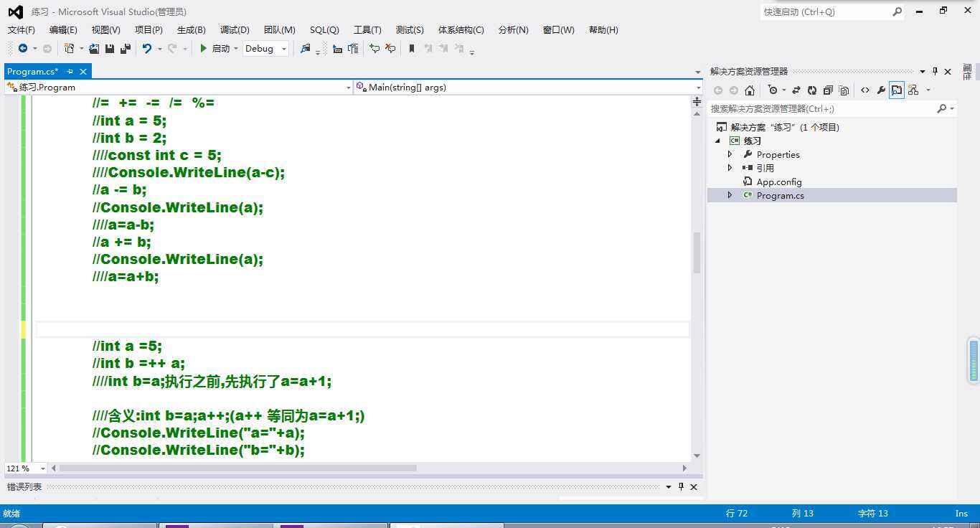Click the Save All toolbar icon
The height and width of the screenshot is (528, 980).
point(126,48)
